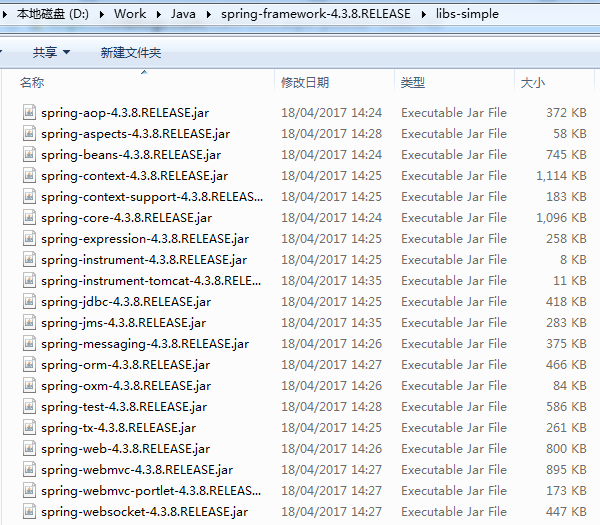Click the spring-webmvc-portlet jar file icon
Viewport: 600px width, 525px height.
[29, 491]
